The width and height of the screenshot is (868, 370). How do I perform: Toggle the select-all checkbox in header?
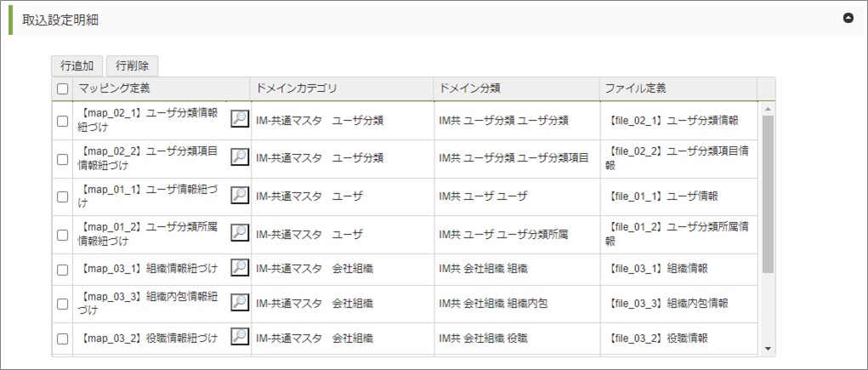(62, 88)
